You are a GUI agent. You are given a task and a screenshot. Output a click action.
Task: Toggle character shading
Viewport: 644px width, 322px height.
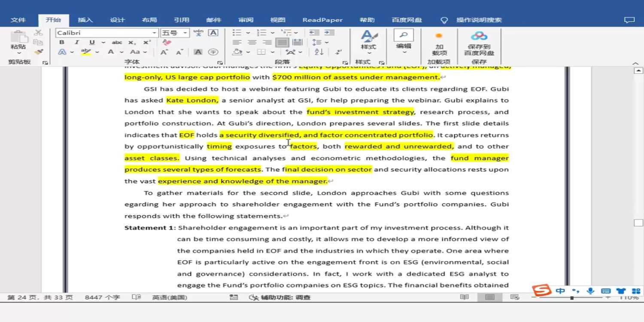click(x=198, y=52)
